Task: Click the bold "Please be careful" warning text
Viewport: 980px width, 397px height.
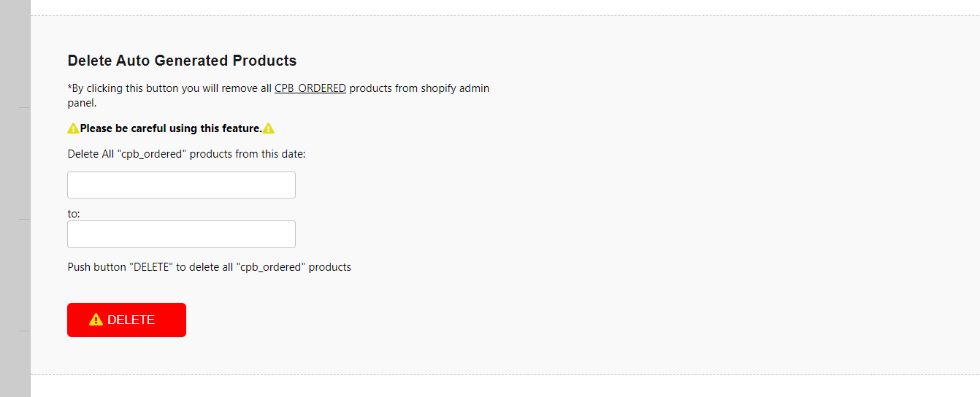Action: [171, 128]
